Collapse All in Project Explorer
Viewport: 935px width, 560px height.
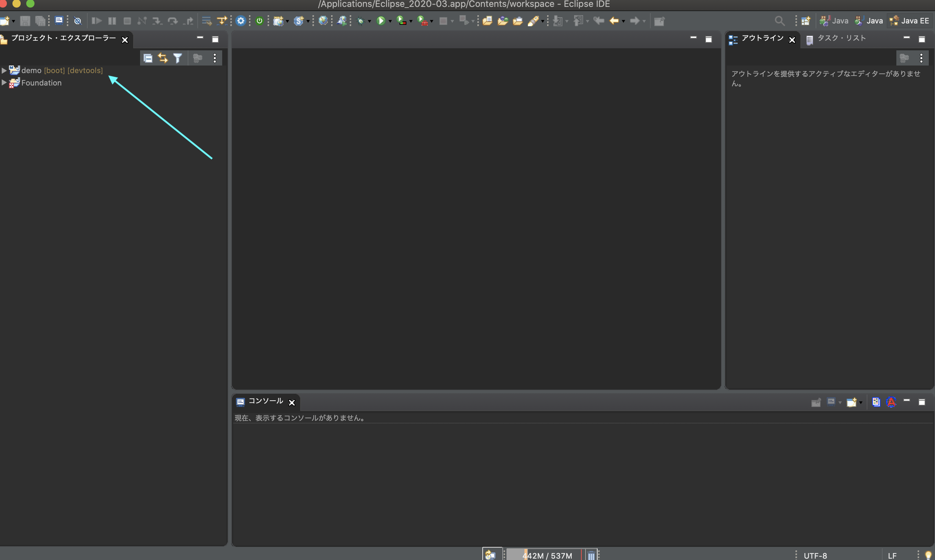pyautogui.click(x=148, y=58)
